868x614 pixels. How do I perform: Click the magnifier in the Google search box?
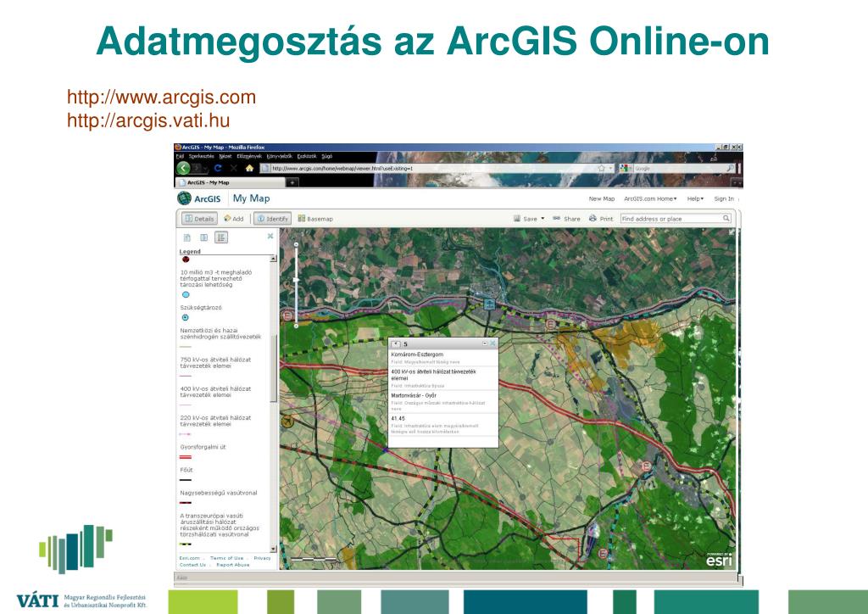click(730, 168)
